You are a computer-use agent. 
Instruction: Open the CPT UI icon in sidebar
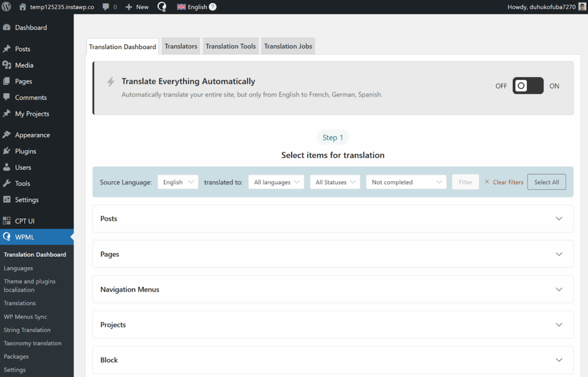(7, 221)
